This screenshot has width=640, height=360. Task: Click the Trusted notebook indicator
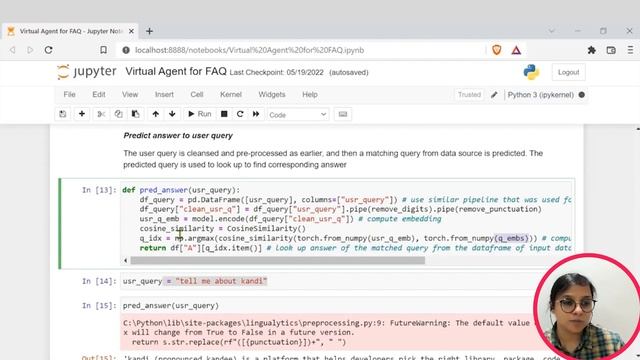click(469, 95)
